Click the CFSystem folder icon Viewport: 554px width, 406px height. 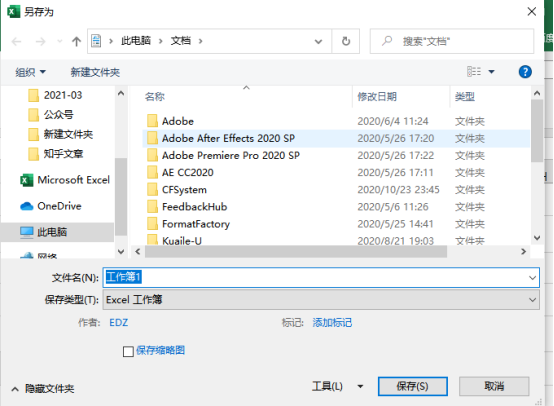152,189
